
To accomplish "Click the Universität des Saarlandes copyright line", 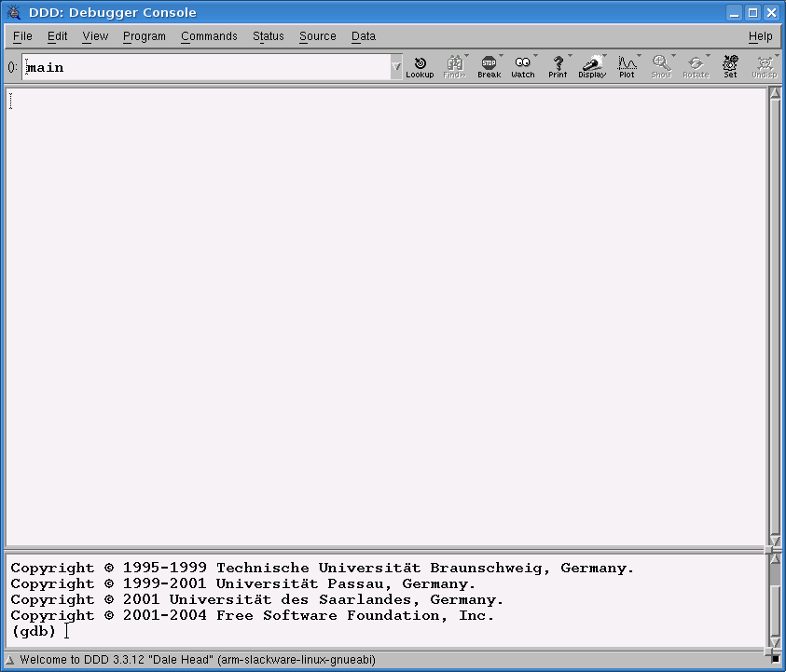I will tap(256, 599).
